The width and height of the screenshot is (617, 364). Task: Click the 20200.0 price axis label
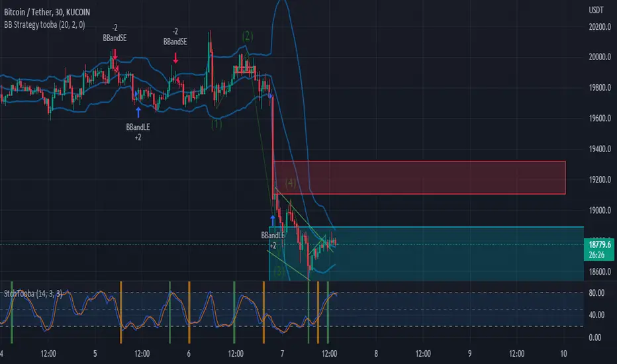[600, 27]
